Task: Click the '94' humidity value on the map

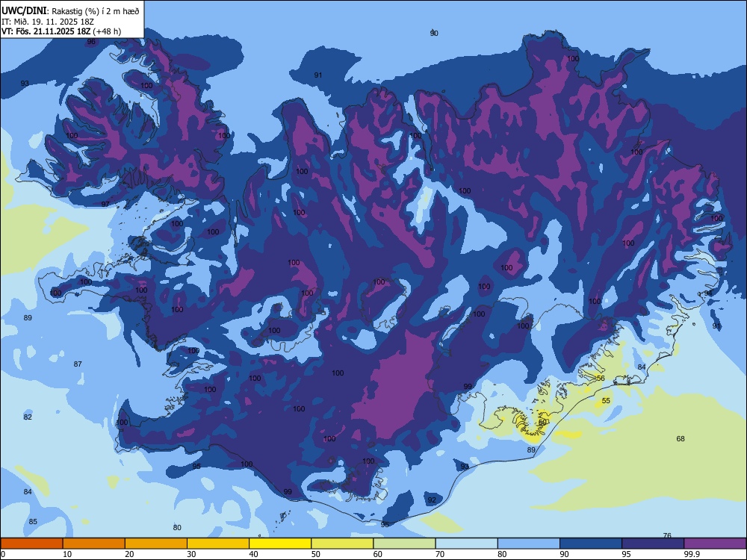Action: point(708,293)
